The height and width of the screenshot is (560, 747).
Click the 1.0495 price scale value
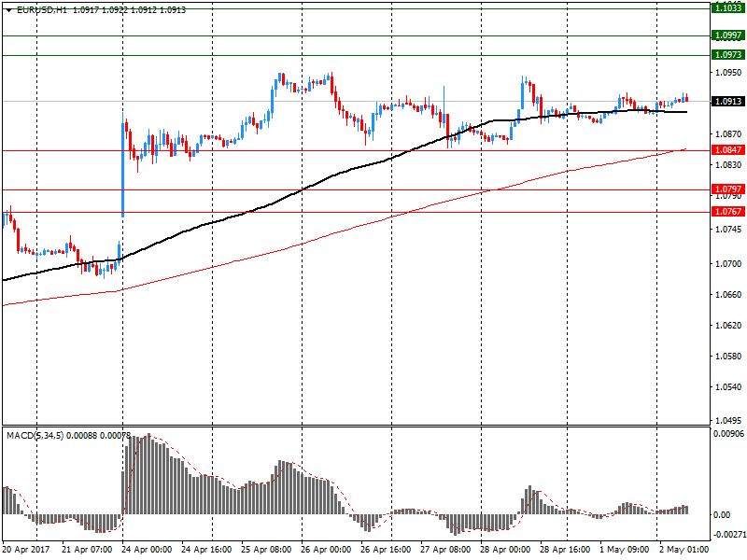pos(728,421)
